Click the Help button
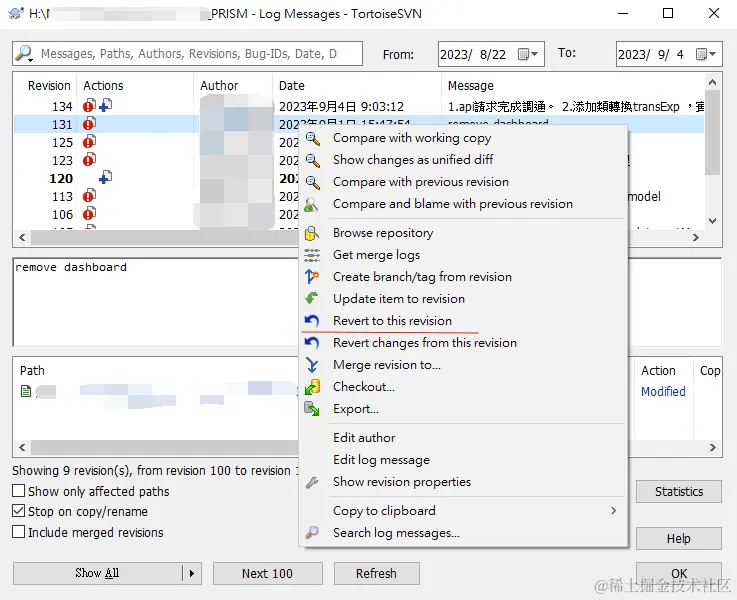Screen dimensions: 737x600 click(x=679, y=538)
